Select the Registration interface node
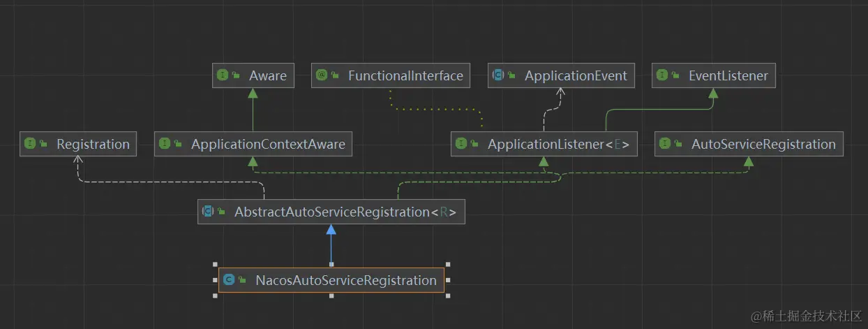Image resolution: width=868 pixels, height=329 pixels. [78, 144]
